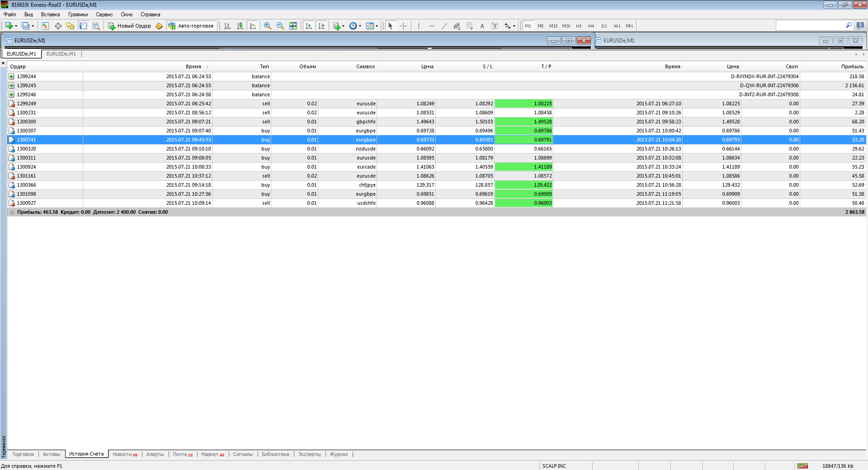The image size is (868, 470).
Task: Click the zoom in magnifier icon
Action: [x=268, y=26]
